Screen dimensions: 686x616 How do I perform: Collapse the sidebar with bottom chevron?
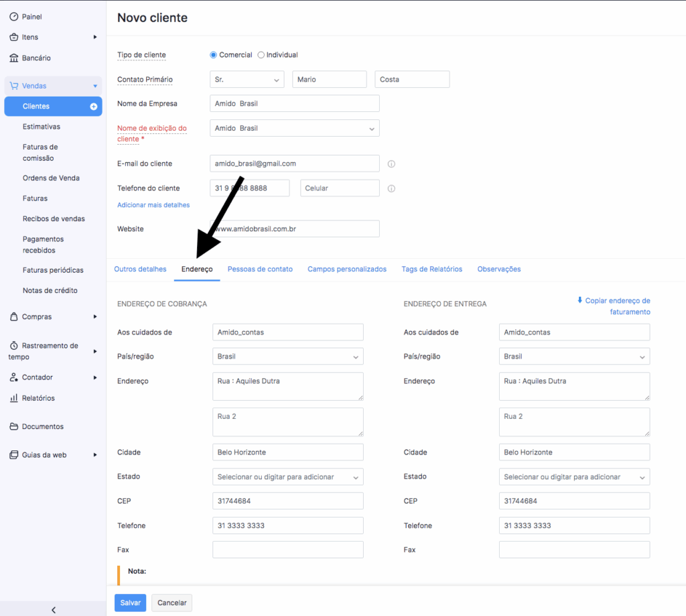click(x=54, y=610)
